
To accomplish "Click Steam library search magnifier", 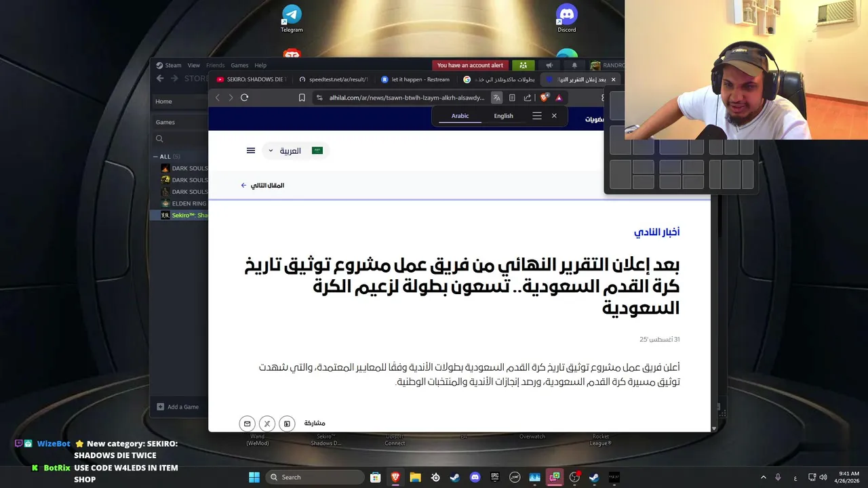I will [x=159, y=139].
